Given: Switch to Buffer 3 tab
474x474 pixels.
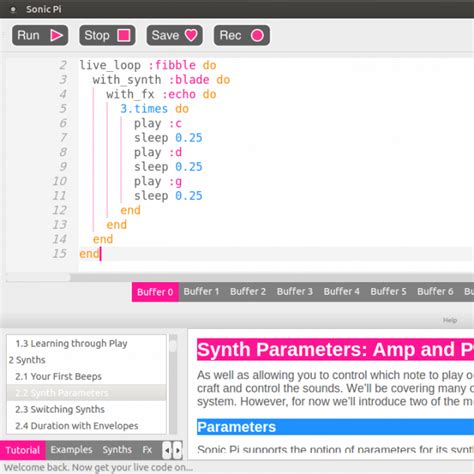Looking at the screenshot, I should (x=295, y=292).
